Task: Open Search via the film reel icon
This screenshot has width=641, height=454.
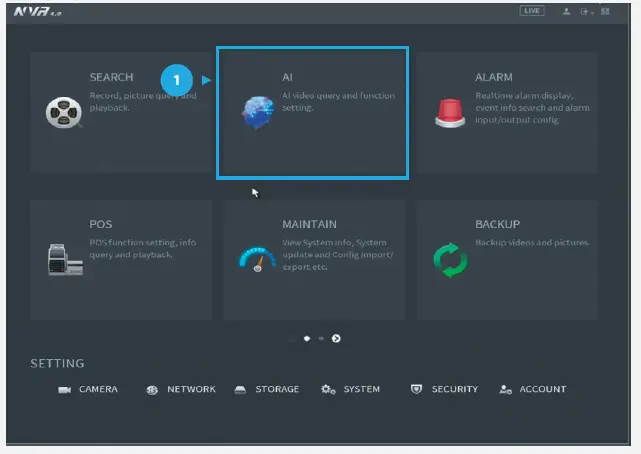Action: 64,112
